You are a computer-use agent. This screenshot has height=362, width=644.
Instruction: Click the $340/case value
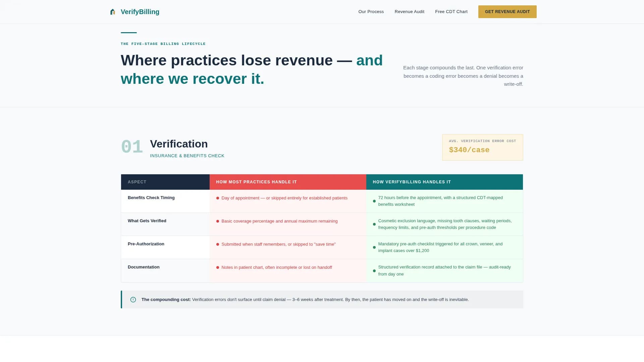(x=469, y=150)
